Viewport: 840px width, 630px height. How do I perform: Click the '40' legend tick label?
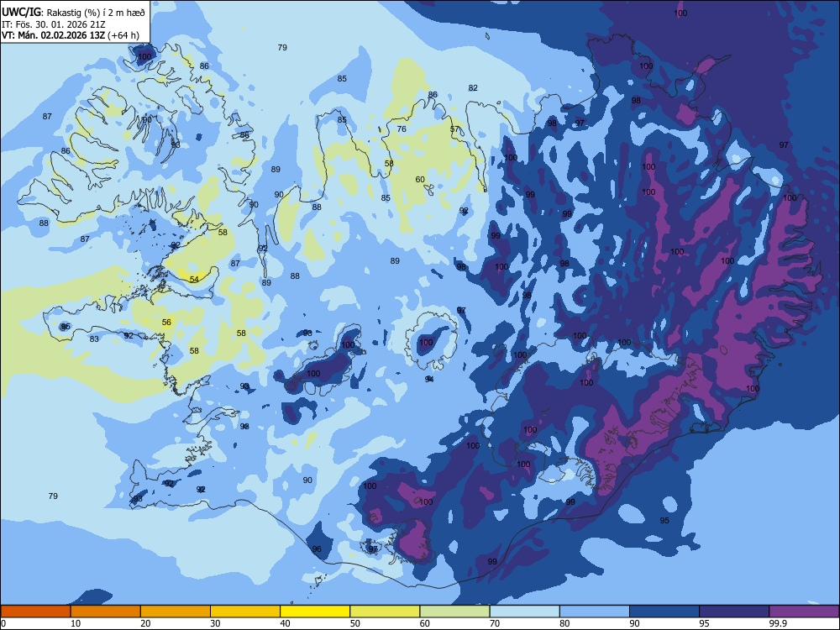285,623
